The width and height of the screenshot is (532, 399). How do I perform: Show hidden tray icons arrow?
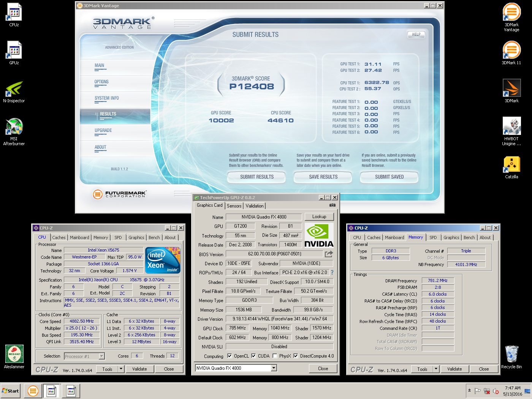tap(469, 391)
